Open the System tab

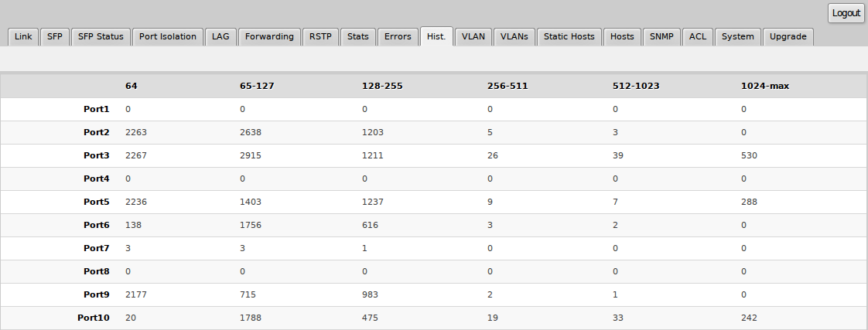737,37
